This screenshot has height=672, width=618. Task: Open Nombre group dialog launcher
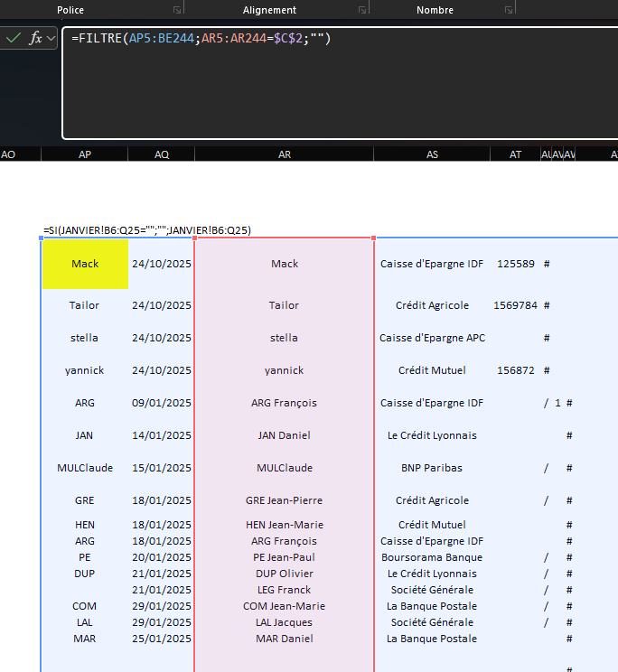point(509,10)
